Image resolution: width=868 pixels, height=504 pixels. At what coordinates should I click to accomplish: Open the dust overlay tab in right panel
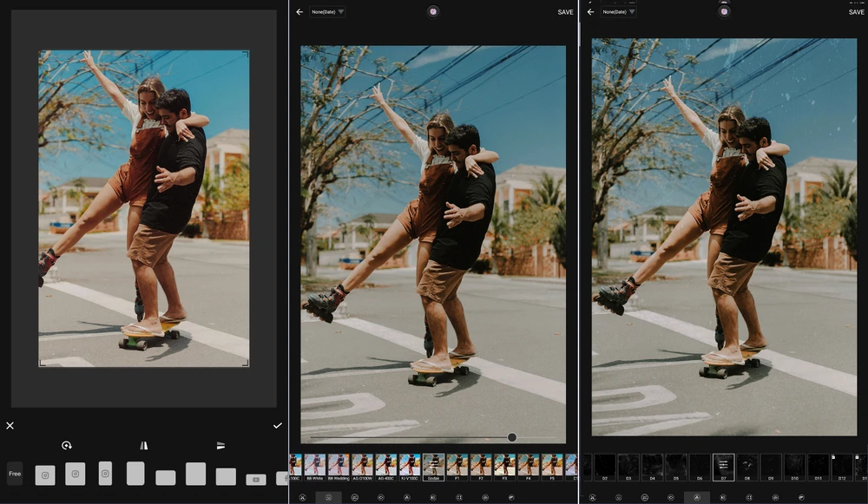695,498
